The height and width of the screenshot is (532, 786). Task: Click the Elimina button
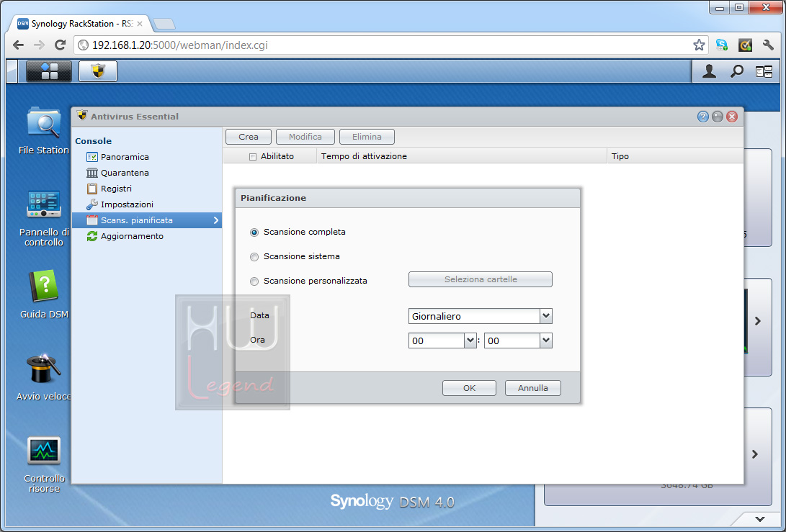click(x=367, y=137)
